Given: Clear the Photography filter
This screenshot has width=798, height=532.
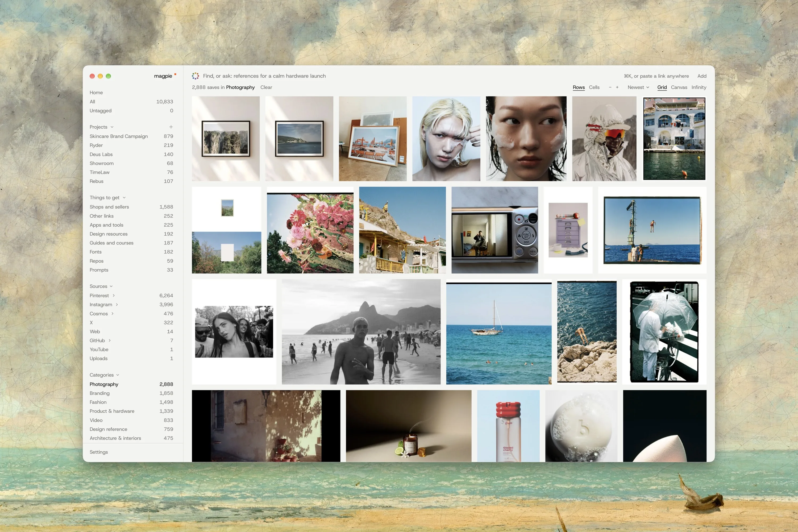Looking at the screenshot, I should click(x=266, y=87).
